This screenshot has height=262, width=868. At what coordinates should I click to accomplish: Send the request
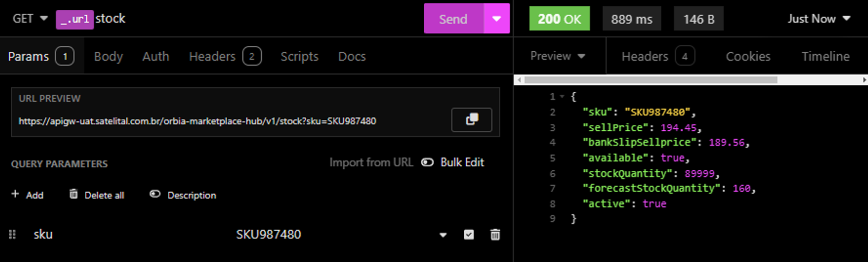453,19
